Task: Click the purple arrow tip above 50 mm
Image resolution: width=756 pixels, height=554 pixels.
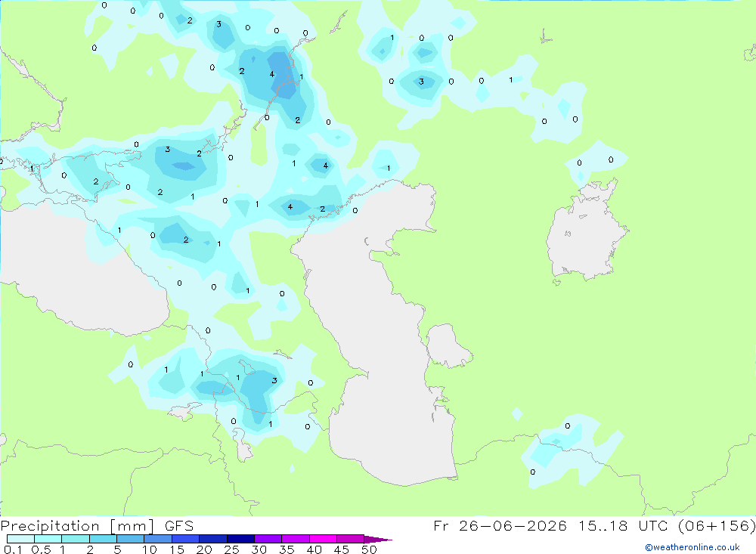Action: 378,539
